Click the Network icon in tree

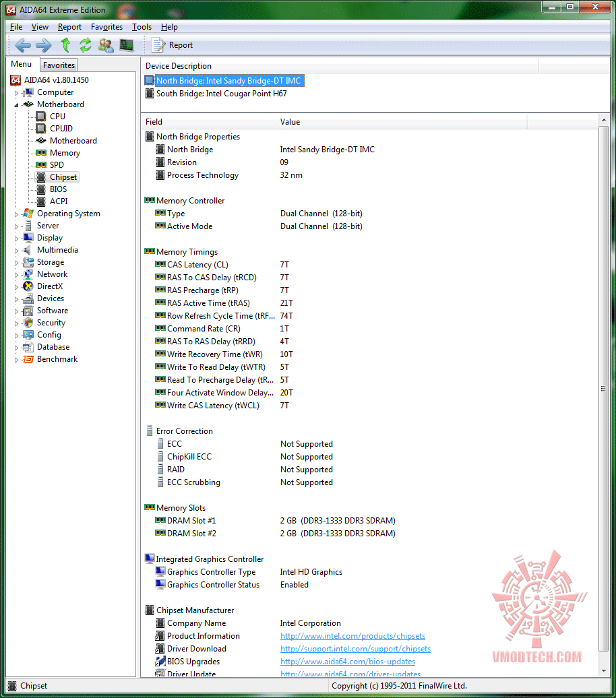pos(28,274)
